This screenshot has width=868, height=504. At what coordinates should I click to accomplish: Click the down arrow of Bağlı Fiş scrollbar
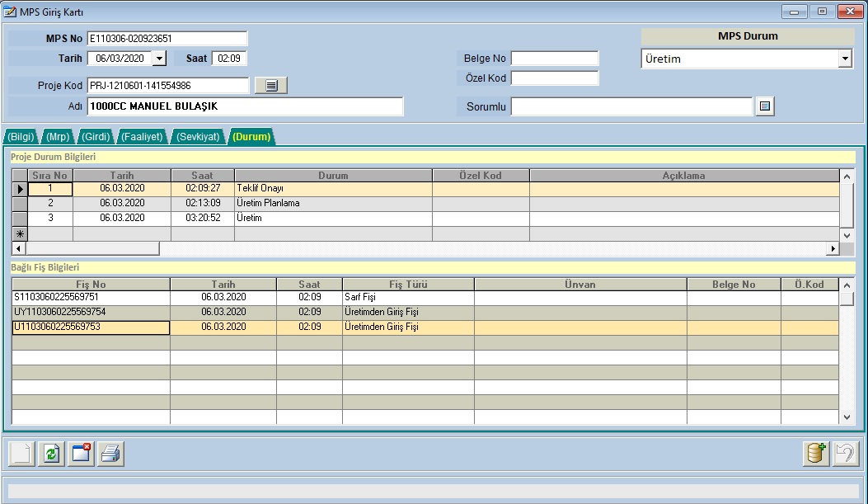tap(847, 417)
